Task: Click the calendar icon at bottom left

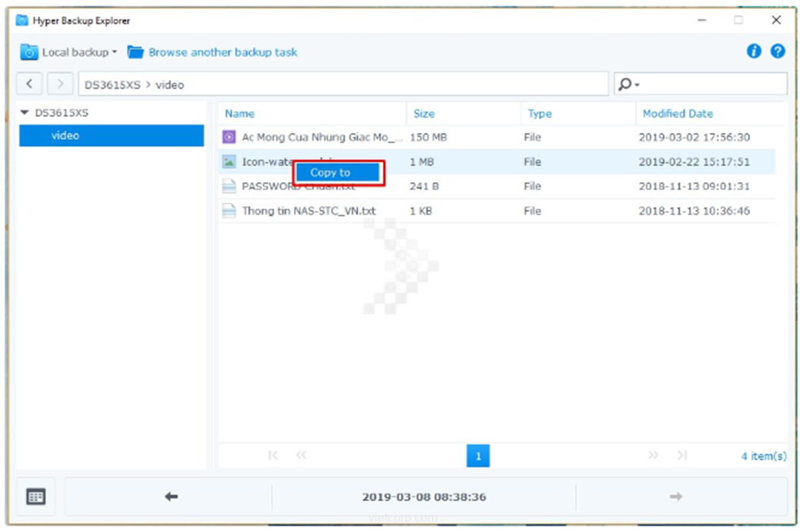Action: (35, 497)
